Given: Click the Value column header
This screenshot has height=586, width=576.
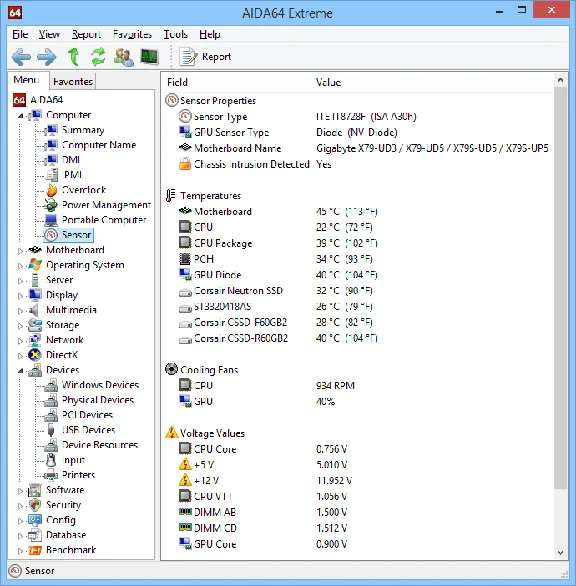Looking at the screenshot, I should tap(328, 82).
